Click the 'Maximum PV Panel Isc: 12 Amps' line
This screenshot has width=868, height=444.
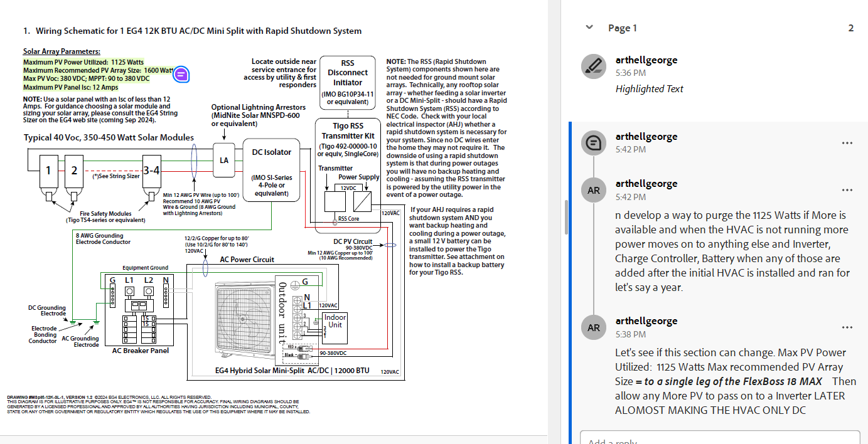point(70,87)
